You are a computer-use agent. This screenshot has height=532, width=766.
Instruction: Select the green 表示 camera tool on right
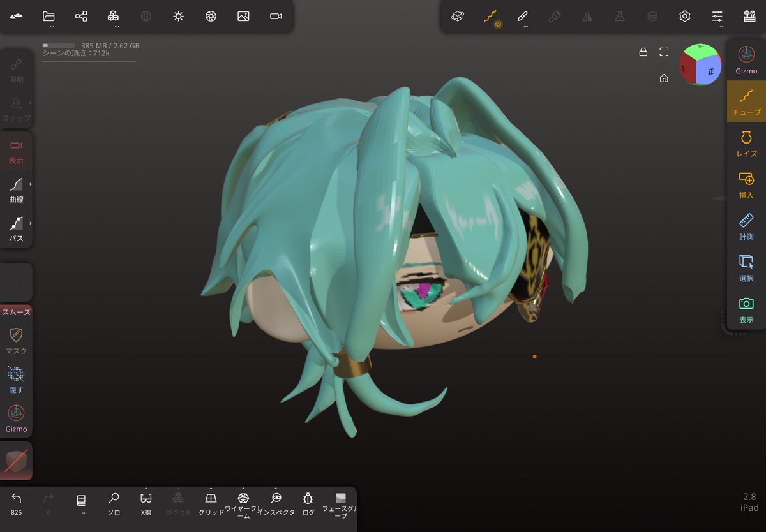pos(746,309)
